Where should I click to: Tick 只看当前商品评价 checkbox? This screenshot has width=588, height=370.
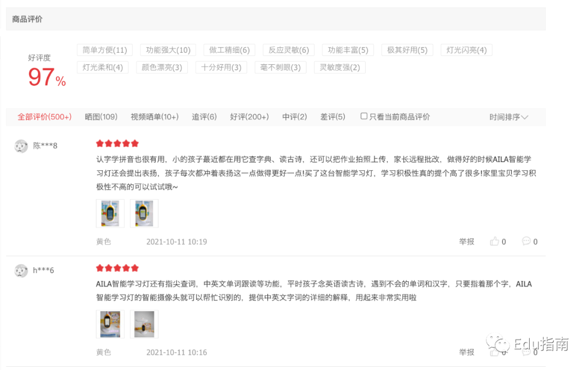pyautogui.click(x=364, y=116)
